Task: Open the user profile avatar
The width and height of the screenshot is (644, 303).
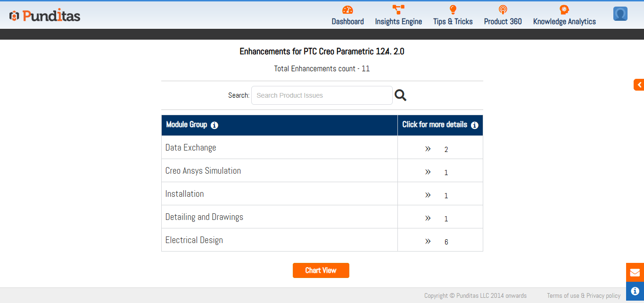Action: point(620,14)
